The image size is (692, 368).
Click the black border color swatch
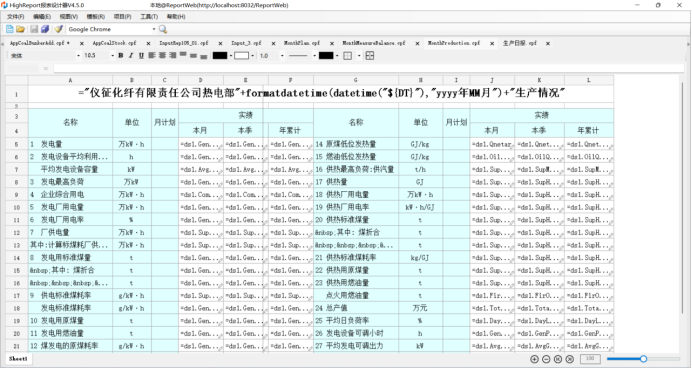pos(326,56)
